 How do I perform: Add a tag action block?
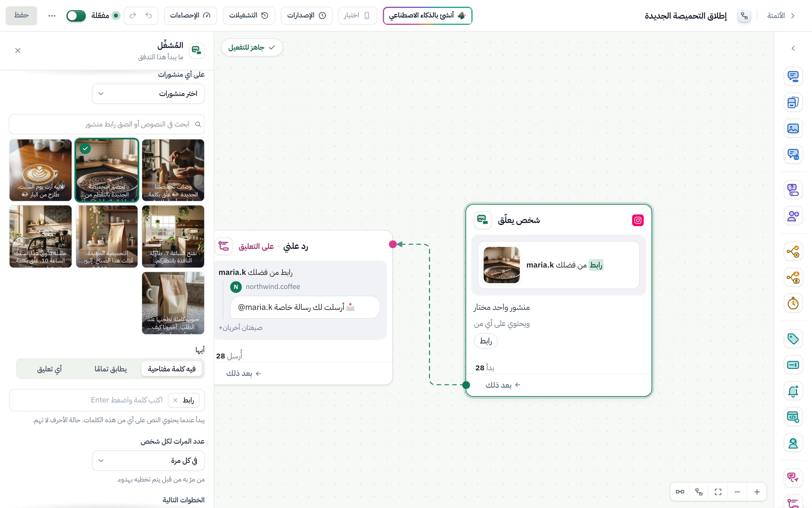pos(793,339)
